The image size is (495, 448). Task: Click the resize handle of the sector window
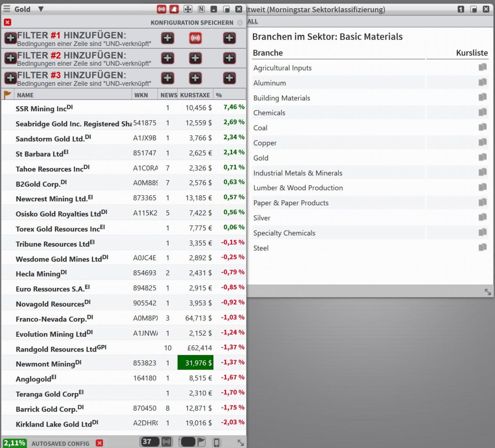[488, 292]
